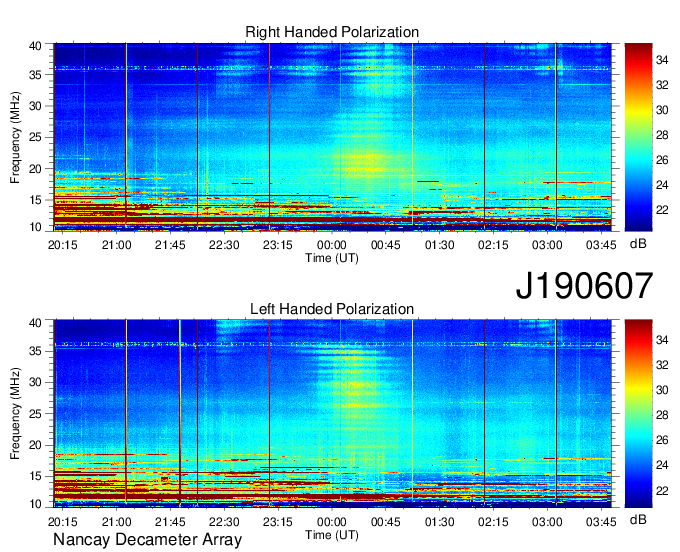680x552 pixels.
Task: Click the 35 MHz tick of Right Handed plot
Action: [36, 75]
